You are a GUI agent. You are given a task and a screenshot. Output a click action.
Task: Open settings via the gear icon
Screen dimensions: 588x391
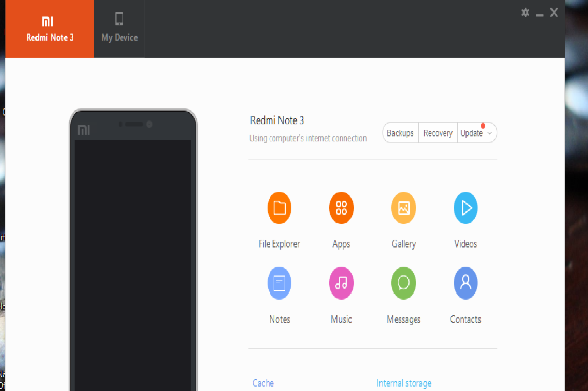pos(525,13)
